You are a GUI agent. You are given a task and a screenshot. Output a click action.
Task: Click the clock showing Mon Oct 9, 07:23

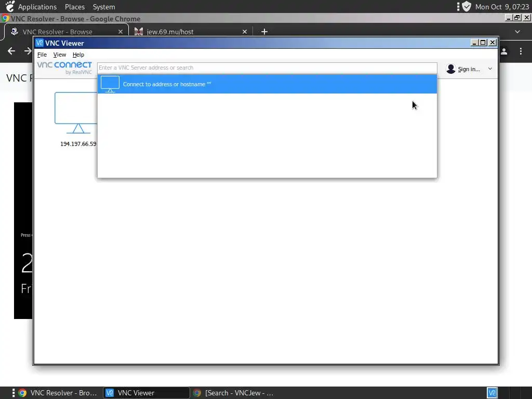point(502,7)
